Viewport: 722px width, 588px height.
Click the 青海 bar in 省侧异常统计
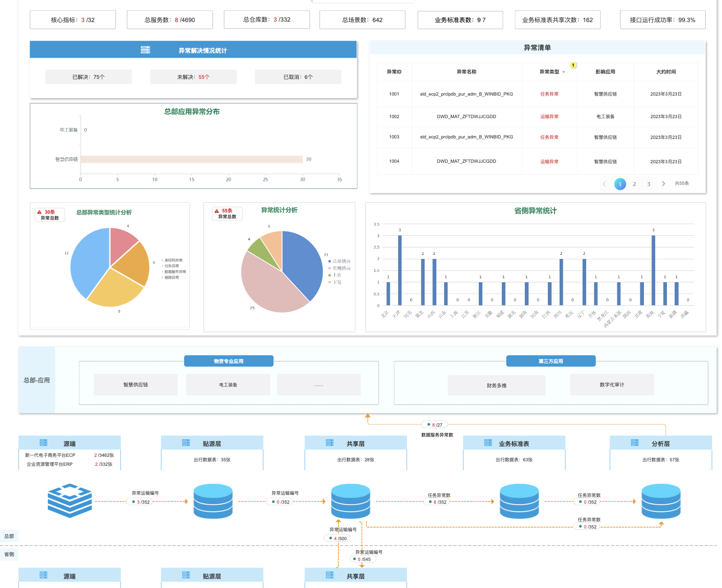coord(653,271)
